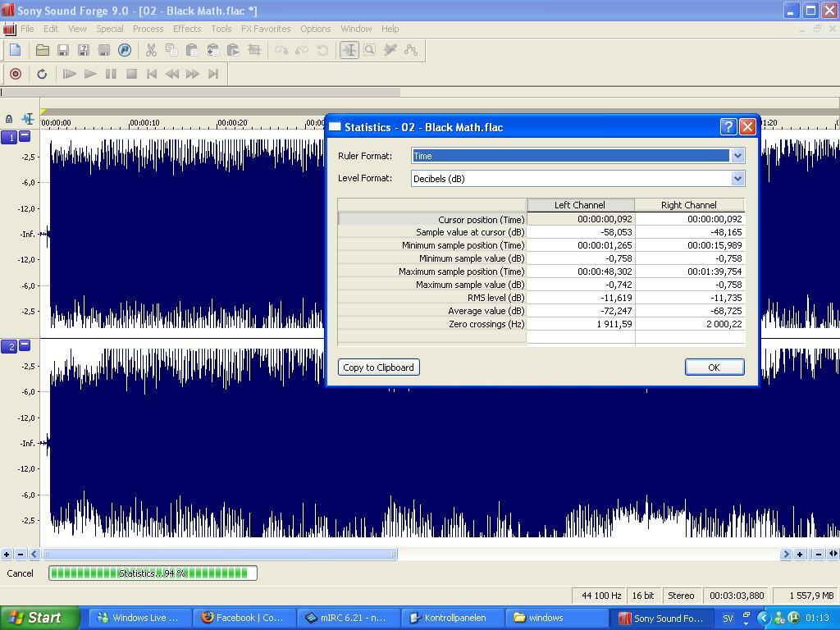Viewport: 840px width, 630px height.
Task: Click the Save As floppy icon with question mark
Action: (x=84, y=50)
